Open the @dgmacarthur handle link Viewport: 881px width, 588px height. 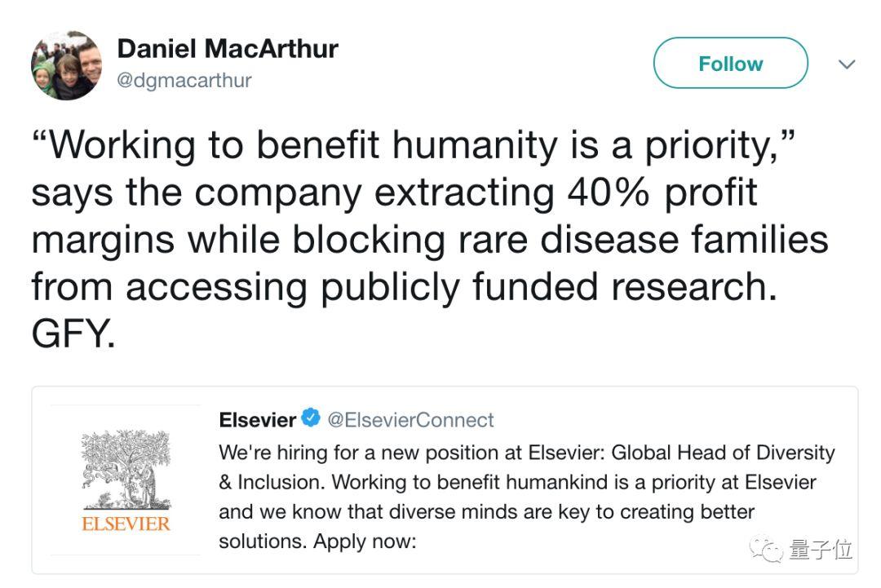[x=184, y=80]
